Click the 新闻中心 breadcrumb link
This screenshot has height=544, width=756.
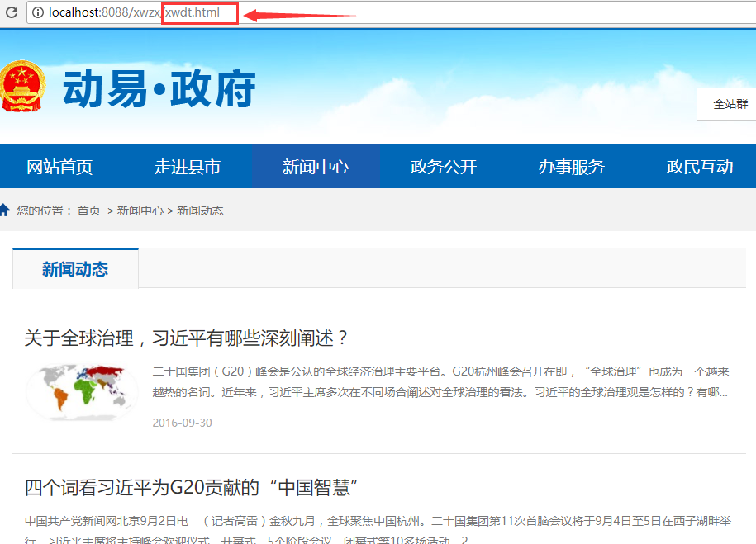pos(140,211)
